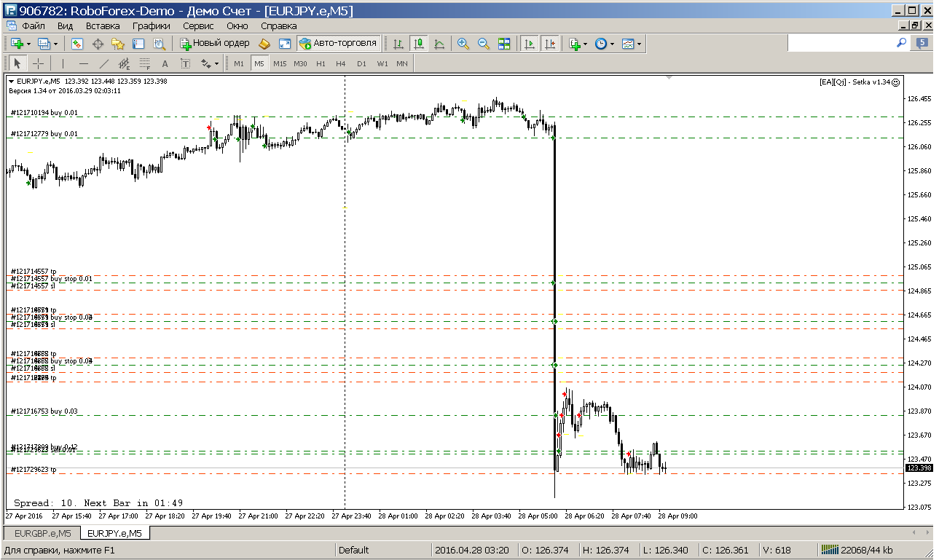Image resolution: width=939 pixels, height=560 pixels.
Task: Open the templates dropdown arrow
Action: click(x=640, y=44)
